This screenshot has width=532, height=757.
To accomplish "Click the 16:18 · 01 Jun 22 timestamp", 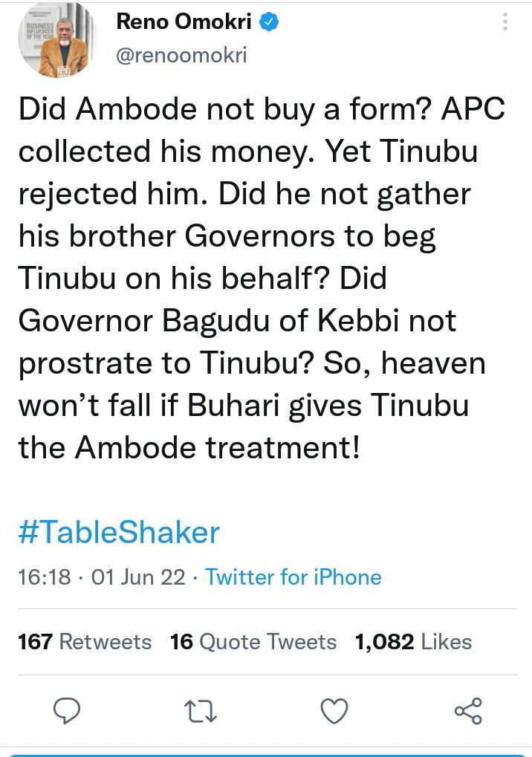I will [x=102, y=577].
